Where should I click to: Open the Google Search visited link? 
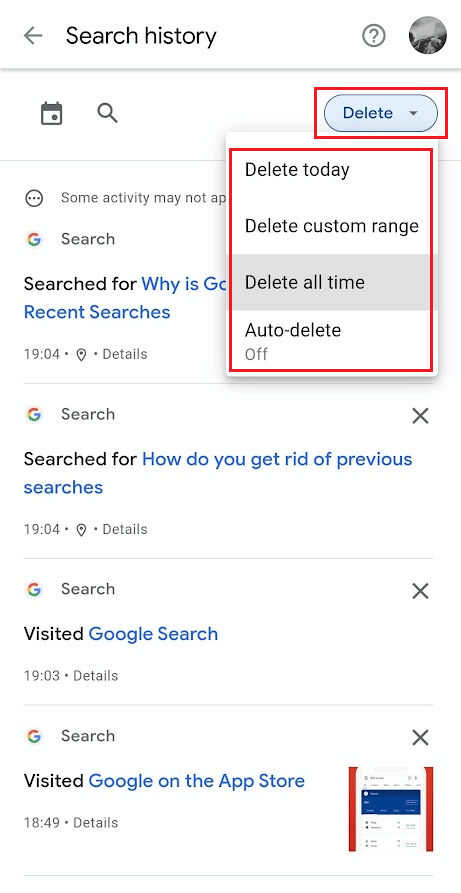[x=153, y=634]
